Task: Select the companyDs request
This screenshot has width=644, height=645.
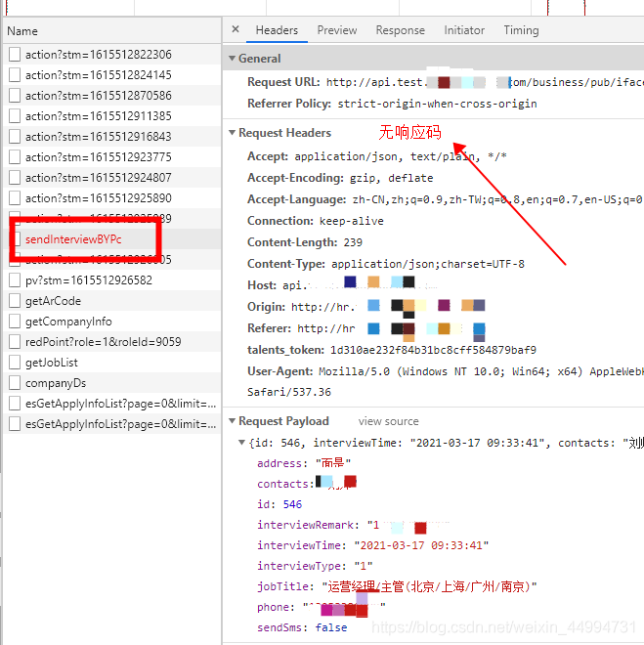Action: tap(56, 383)
